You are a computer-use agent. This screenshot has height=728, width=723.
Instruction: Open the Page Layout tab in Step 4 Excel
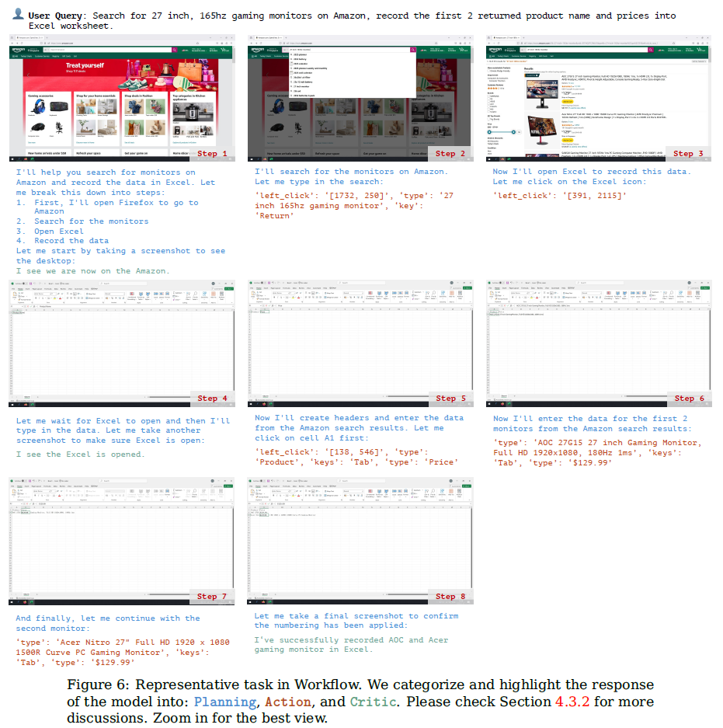(x=37, y=289)
